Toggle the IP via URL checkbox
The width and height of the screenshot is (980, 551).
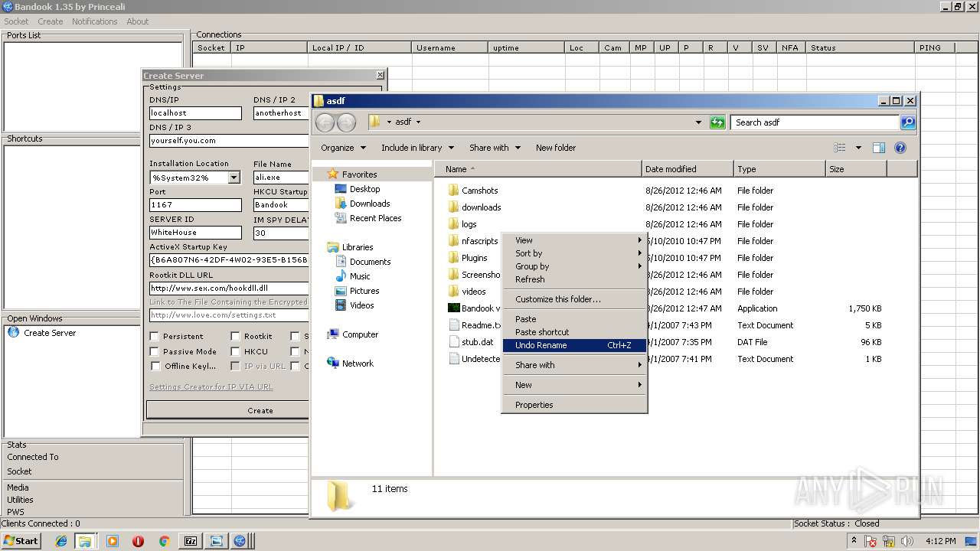pos(235,366)
